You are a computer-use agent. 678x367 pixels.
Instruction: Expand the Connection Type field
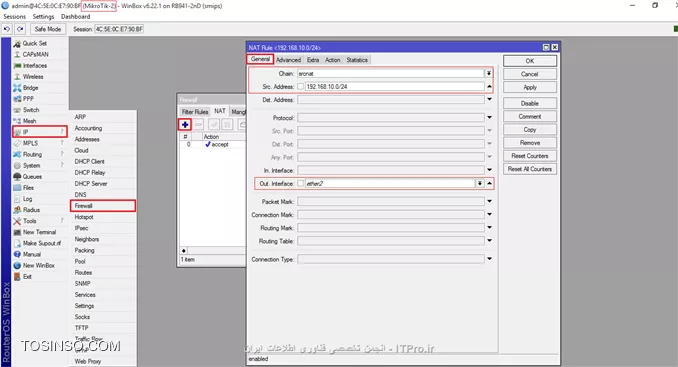click(489, 259)
